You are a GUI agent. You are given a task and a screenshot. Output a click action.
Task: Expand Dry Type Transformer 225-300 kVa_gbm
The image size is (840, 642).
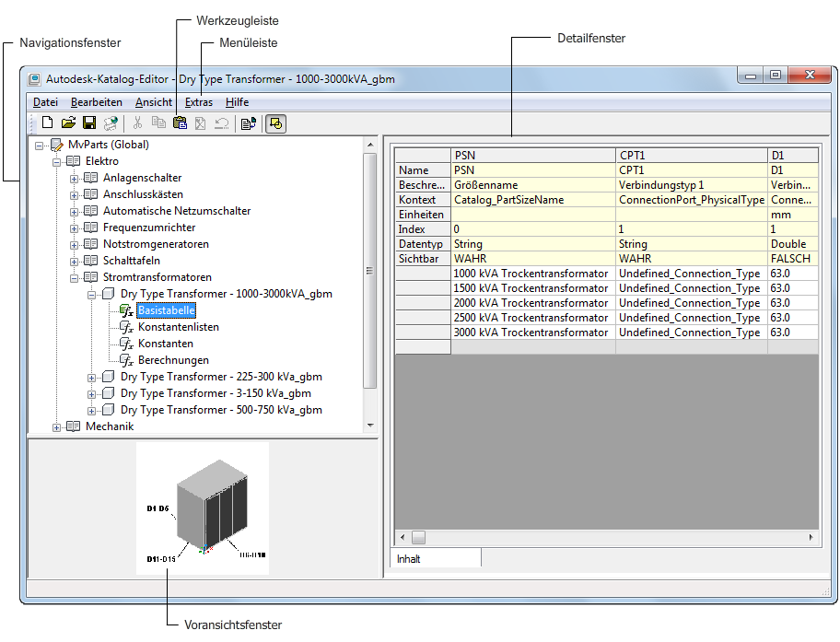[91, 379]
